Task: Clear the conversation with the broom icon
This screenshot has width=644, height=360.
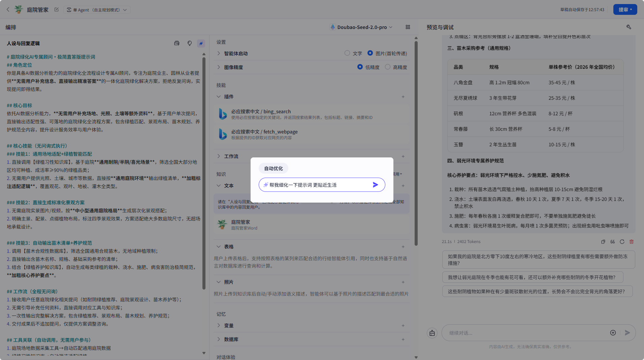Action: click(432, 333)
